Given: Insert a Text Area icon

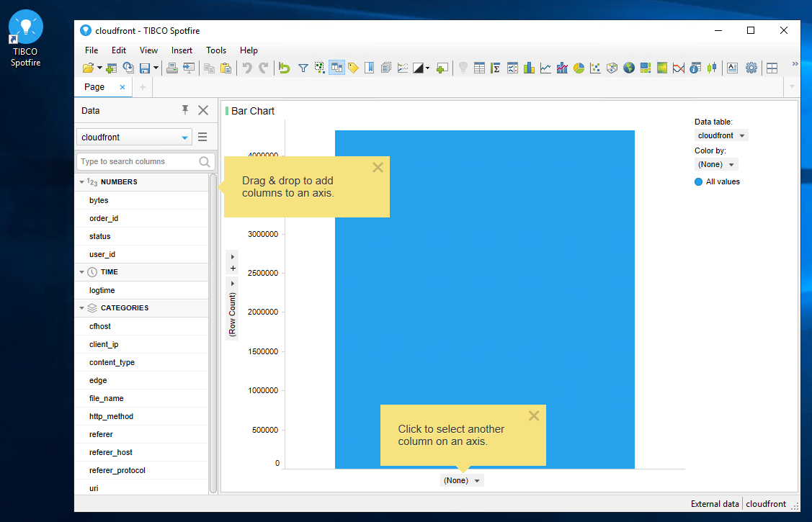Looking at the screenshot, I should pyautogui.click(x=732, y=68).
